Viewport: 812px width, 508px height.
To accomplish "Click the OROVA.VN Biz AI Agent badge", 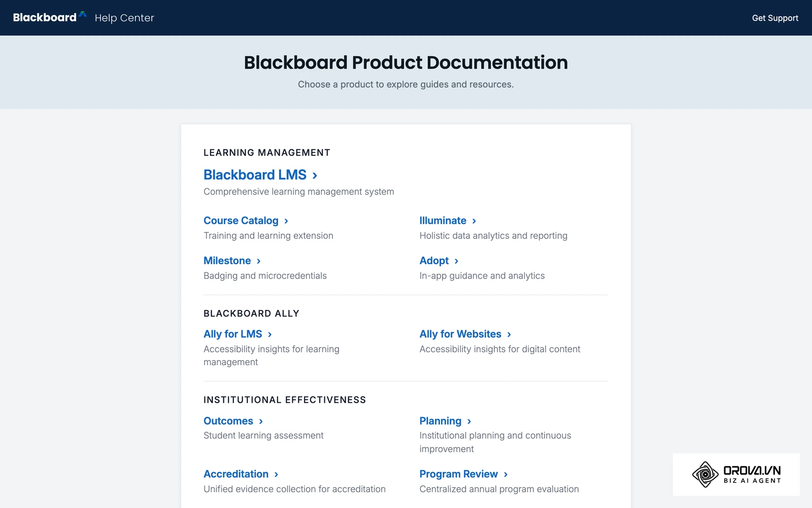I will tap(736, 474).
